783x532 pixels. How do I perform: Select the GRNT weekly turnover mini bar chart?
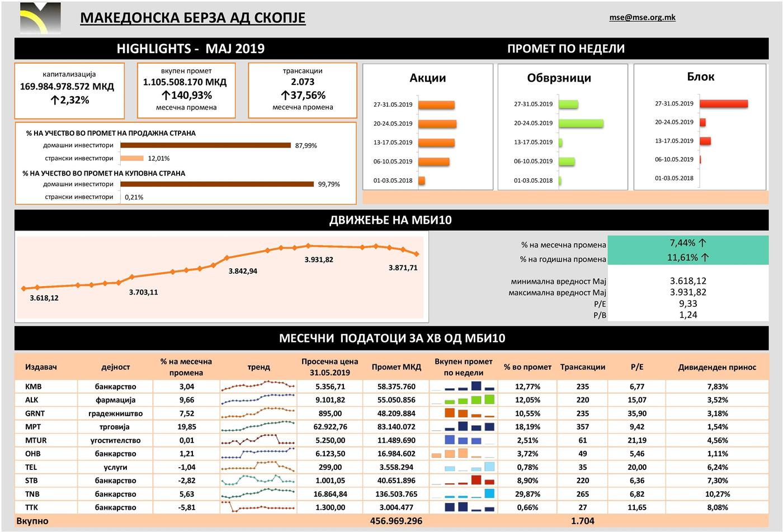pyautogui.click(x=463, y=414)
